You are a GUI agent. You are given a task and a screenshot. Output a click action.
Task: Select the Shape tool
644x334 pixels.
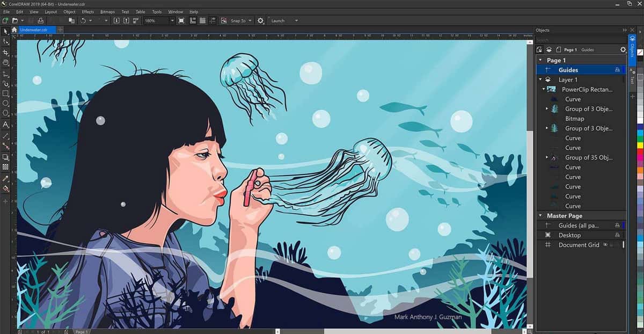pyautogui.click(x=5, y=41)
